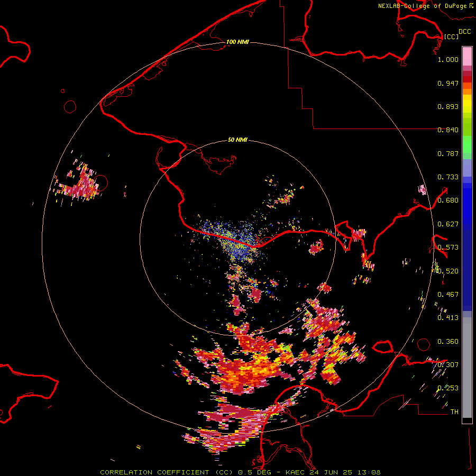476x476 pixels.
Task: Click the TH threshold label
Action: coord(454,412)
